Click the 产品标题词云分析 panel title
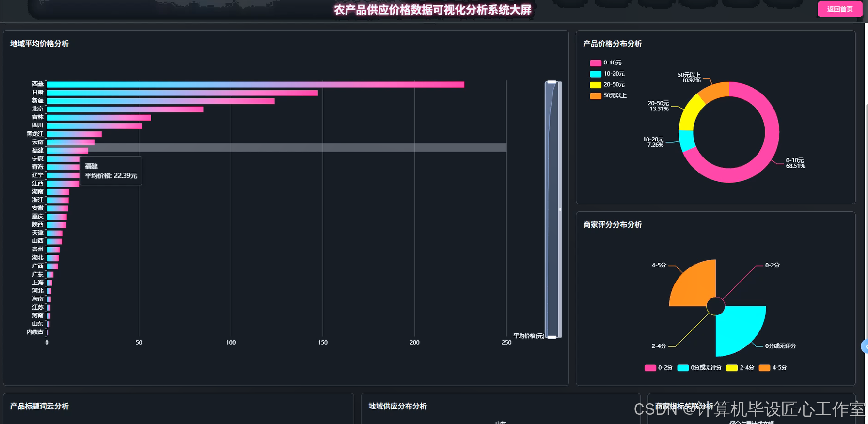The image size is (868, 424). pos(39,406)
